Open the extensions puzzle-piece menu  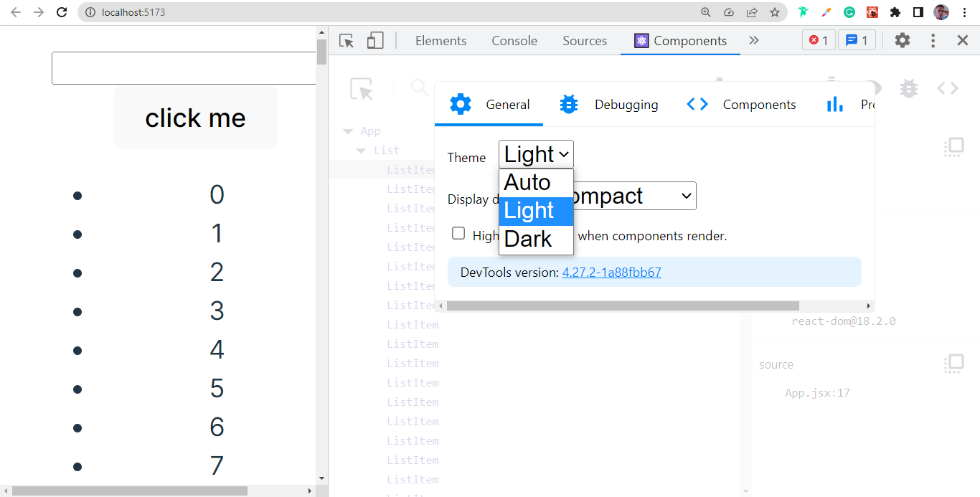(x=895, y=12)
